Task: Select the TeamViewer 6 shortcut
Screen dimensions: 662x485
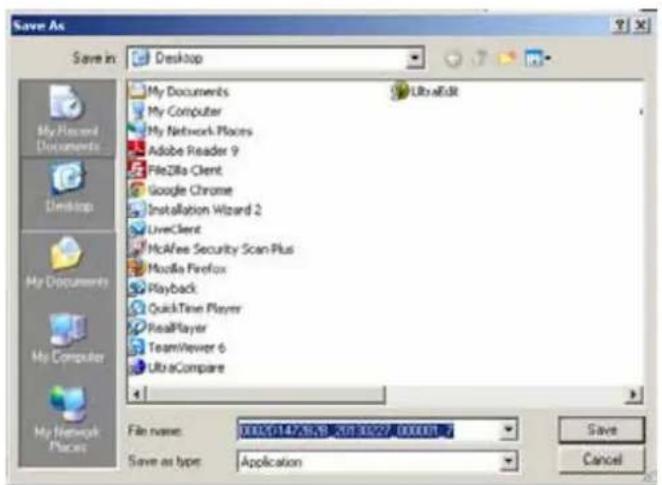Action: tap(177, 347)
